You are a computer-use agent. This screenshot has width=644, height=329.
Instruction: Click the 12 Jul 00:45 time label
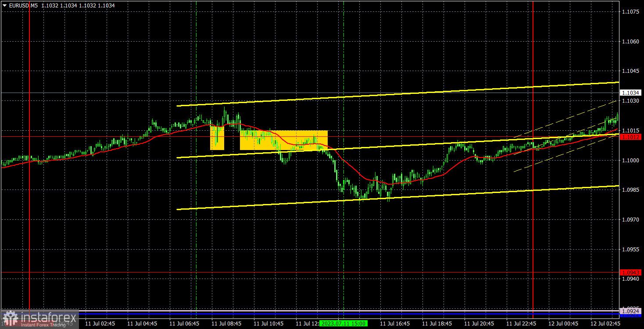(x=563, y=323)
